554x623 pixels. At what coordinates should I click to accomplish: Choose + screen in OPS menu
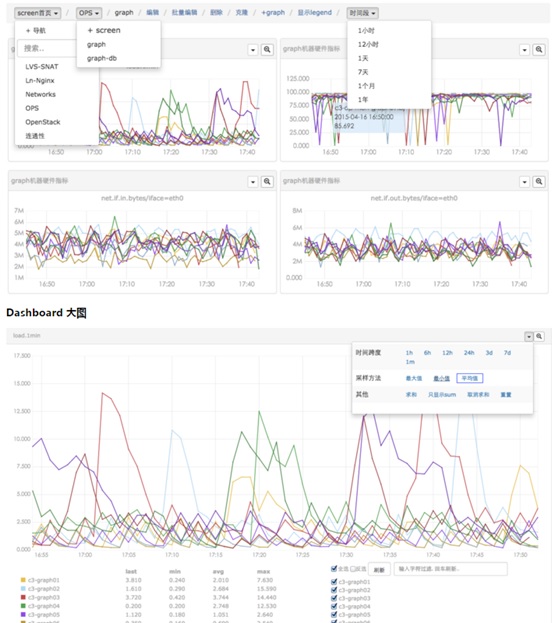[x=104, y=30]
